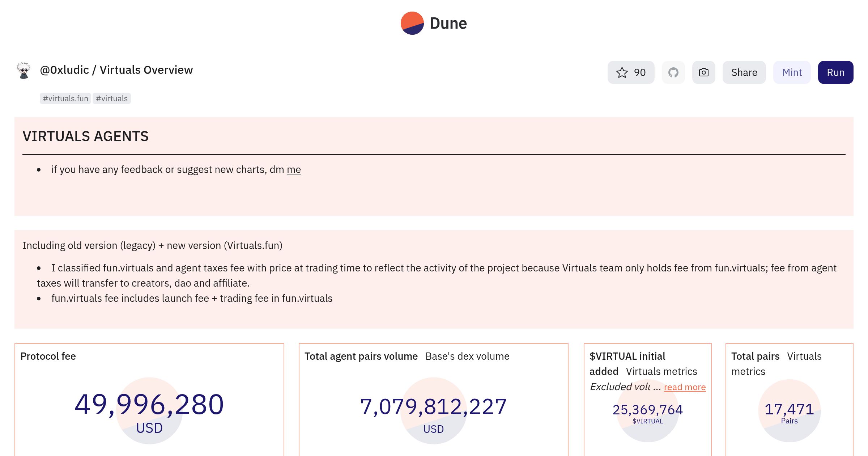
Task: Click the $VIRTUAL initial added title
Action: (x=627, y=364)
